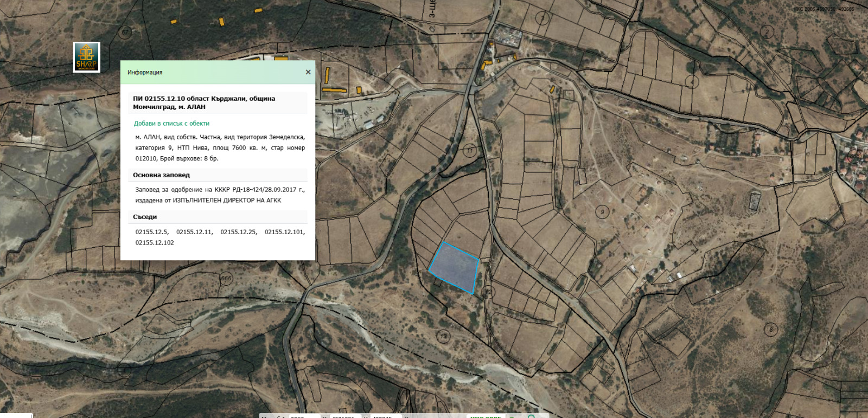
Task: Focus the X coordinate field
Action: coord(345,416)
